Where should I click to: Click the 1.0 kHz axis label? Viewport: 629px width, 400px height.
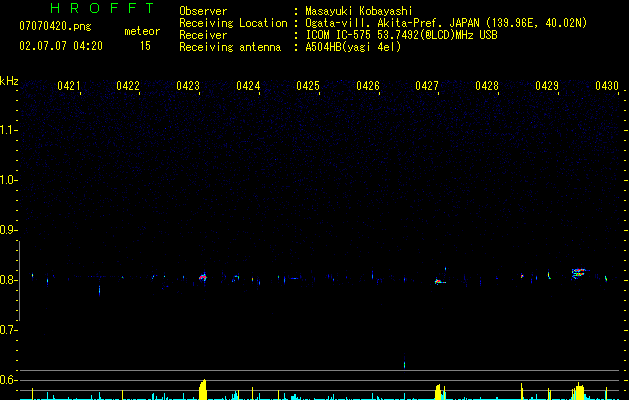pyautogui.click(x=9, y=180)
